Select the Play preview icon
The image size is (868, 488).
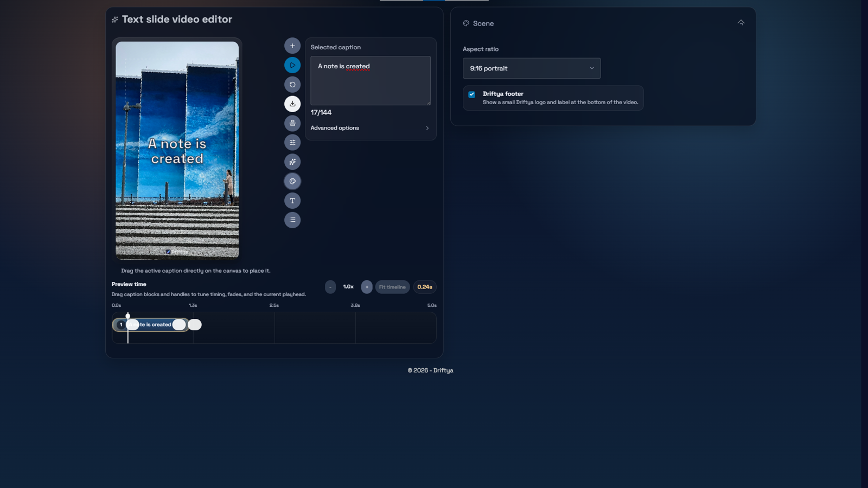[x=292, y=65]
